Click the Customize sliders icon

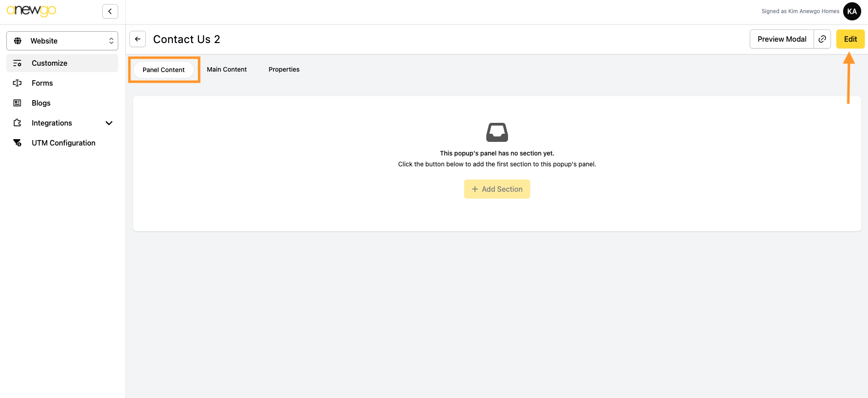(x=17, y=63)
